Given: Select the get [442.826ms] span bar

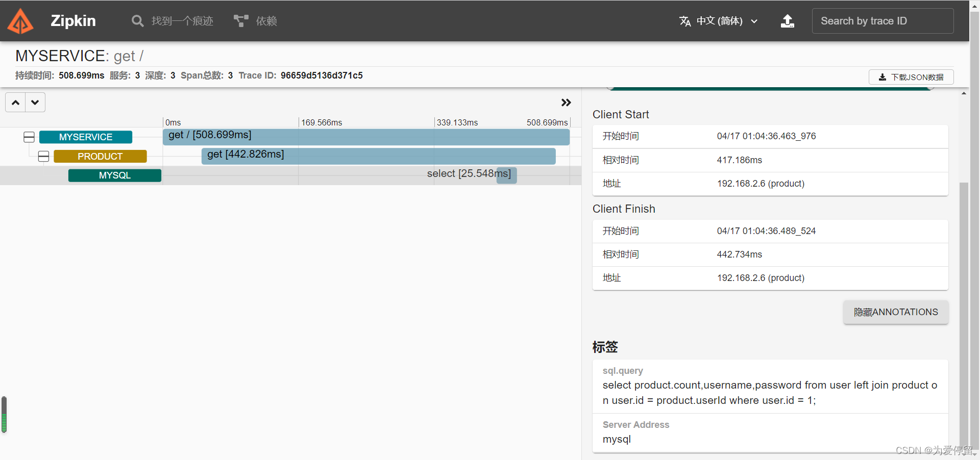Looking at the screenshot, I should click(x=378, y=156).
